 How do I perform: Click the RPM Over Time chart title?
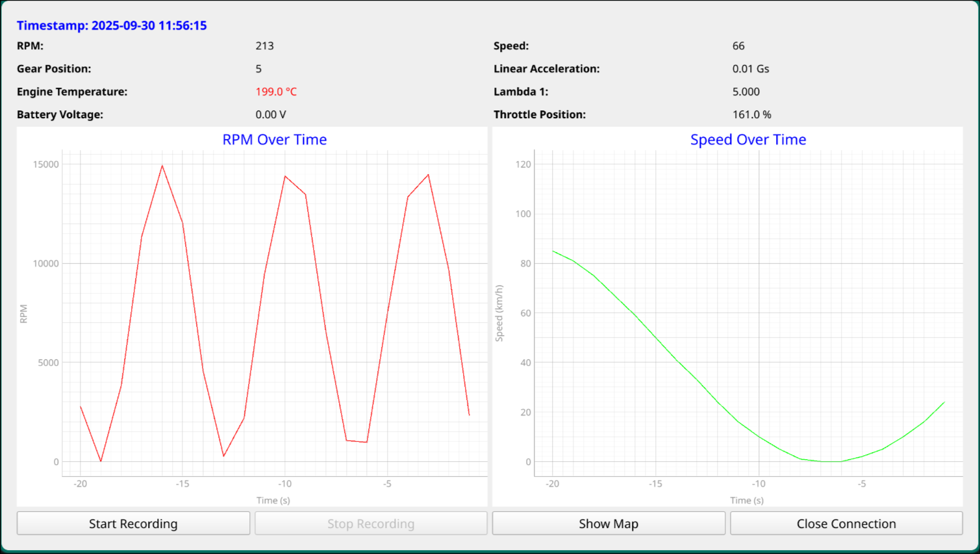274,140
